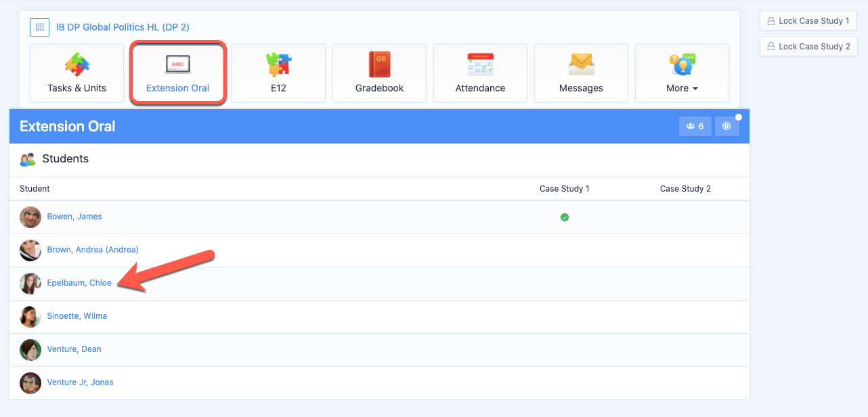Select the Extension Oral tab

177,73
